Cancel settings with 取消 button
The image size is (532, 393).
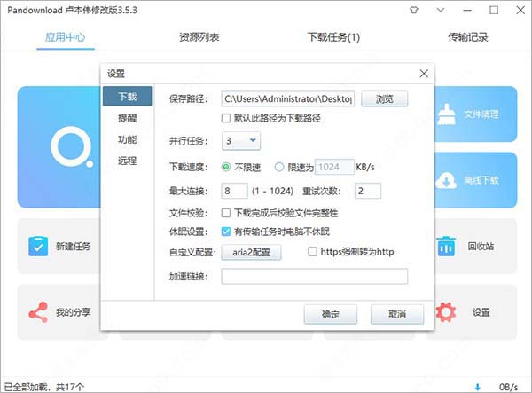pos(397,314)
